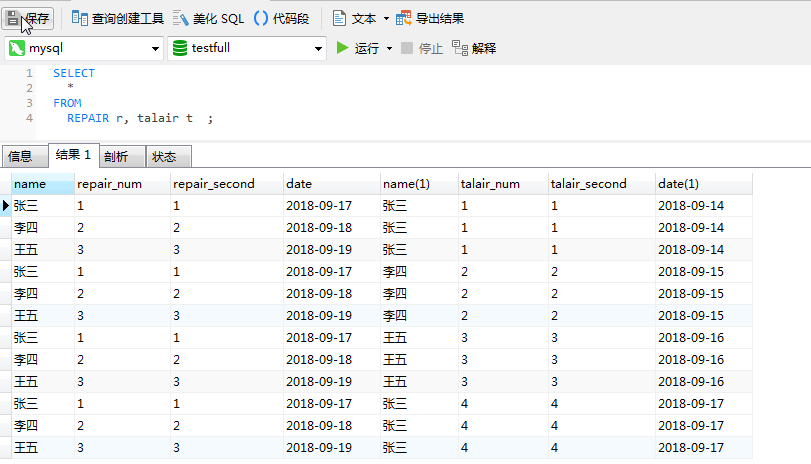Switch to the 信息 tab

[25, 156]
